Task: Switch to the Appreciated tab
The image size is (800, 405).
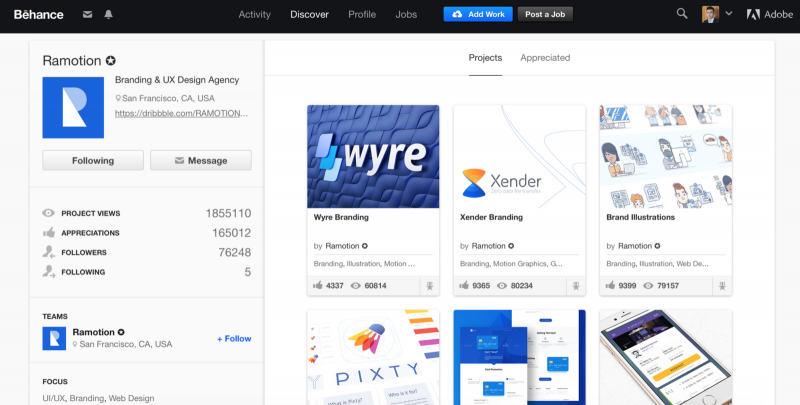Action: coord(545,58)
